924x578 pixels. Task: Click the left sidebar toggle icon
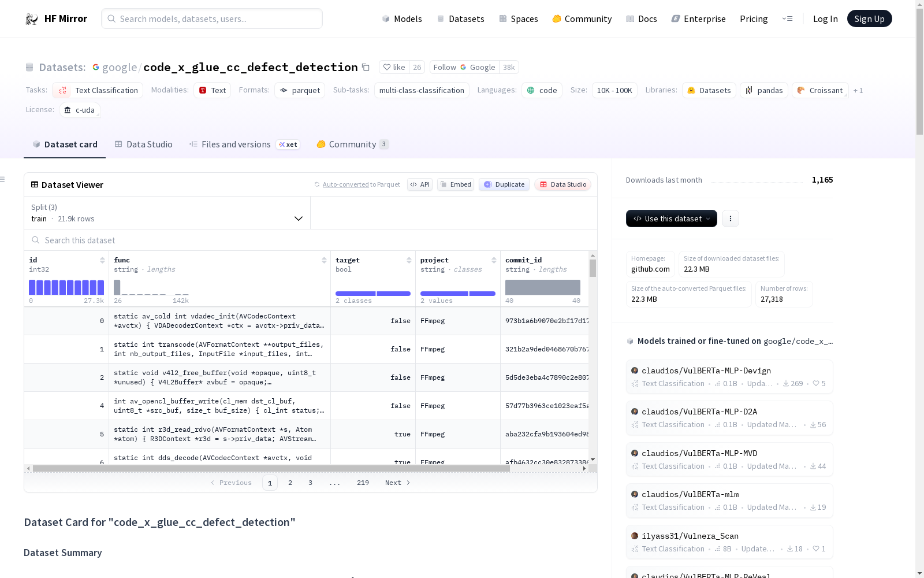[x=2, y=179]
